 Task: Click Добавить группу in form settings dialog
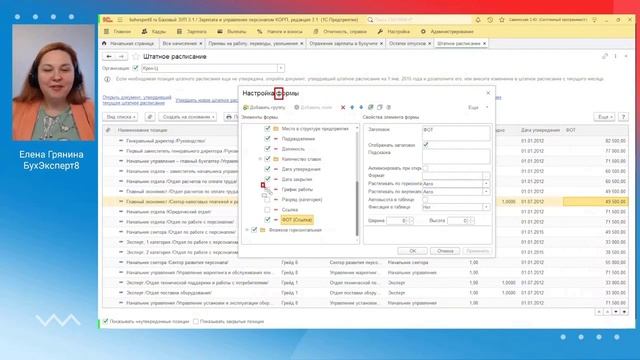264,107
